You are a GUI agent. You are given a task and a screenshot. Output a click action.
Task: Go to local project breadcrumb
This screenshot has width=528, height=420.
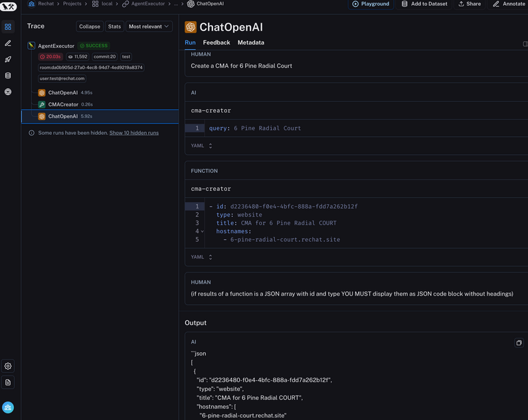[x=107, y=4]
